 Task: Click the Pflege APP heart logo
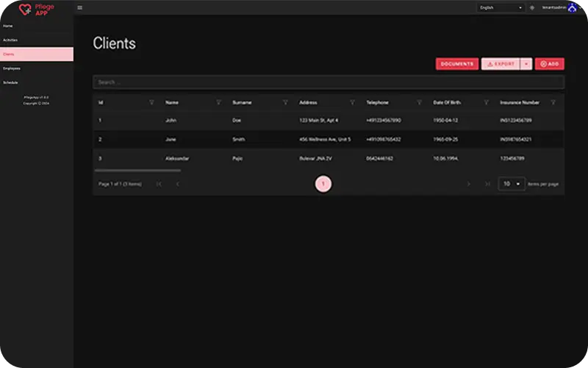pos(26,9)
